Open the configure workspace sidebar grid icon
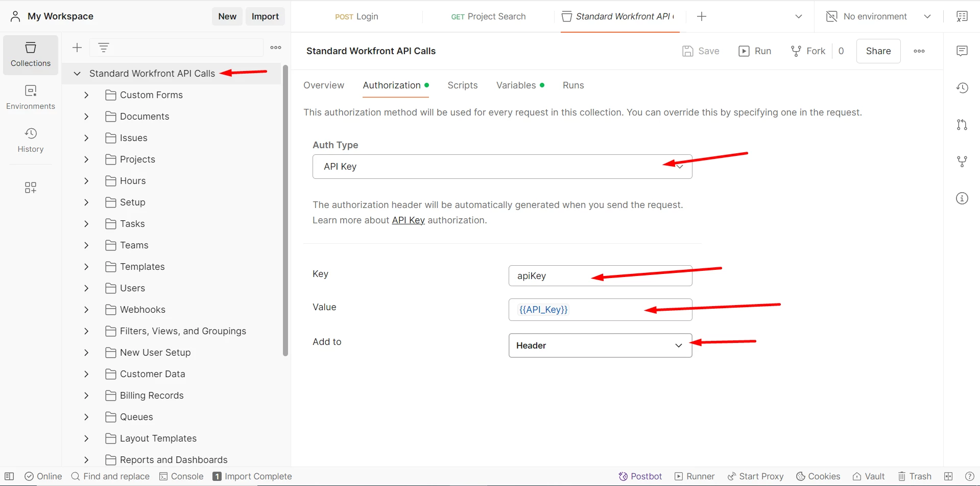 (31, 188)
